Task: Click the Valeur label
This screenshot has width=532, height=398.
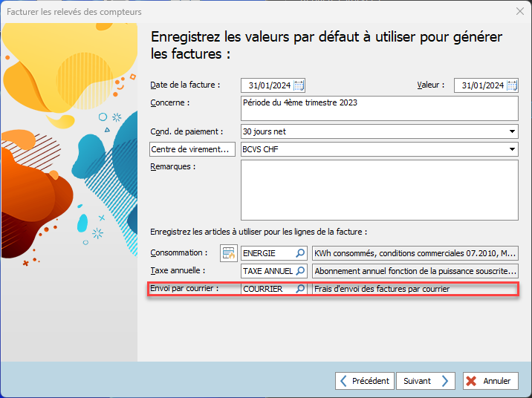Action: pos(430,85)
